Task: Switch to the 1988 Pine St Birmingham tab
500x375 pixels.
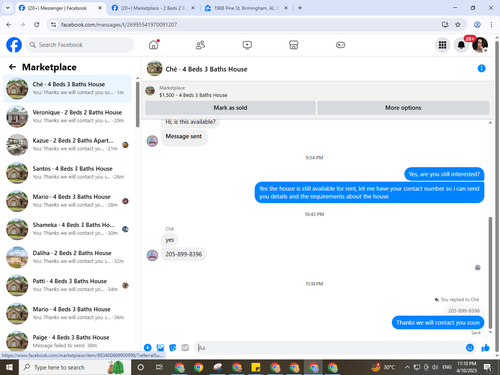Action: [x=246, y=8]
